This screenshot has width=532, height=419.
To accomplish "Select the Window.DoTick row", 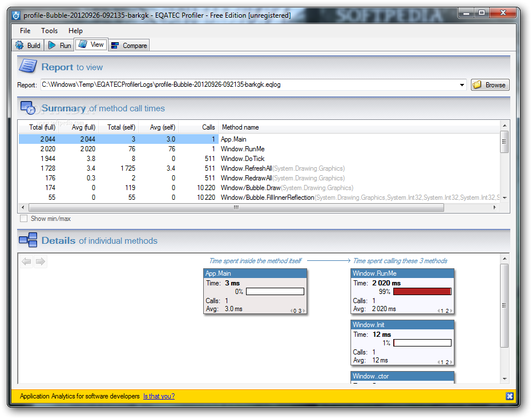I will tap(259, 159).
